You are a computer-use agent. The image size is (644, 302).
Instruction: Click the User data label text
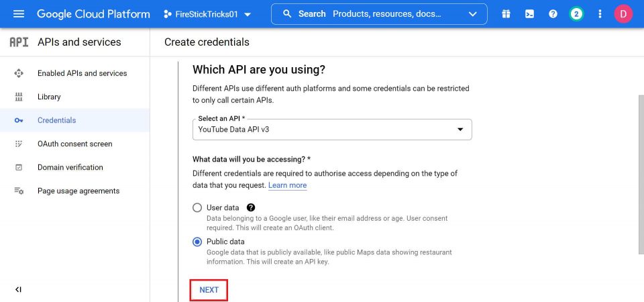(223, 207)
